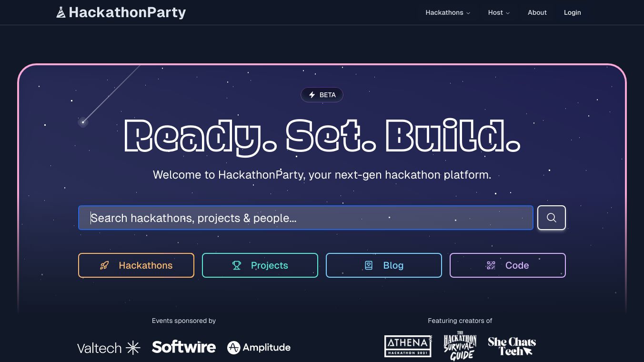Click the QR code icon on Code button
644x362 pixels.
(491, 265)
